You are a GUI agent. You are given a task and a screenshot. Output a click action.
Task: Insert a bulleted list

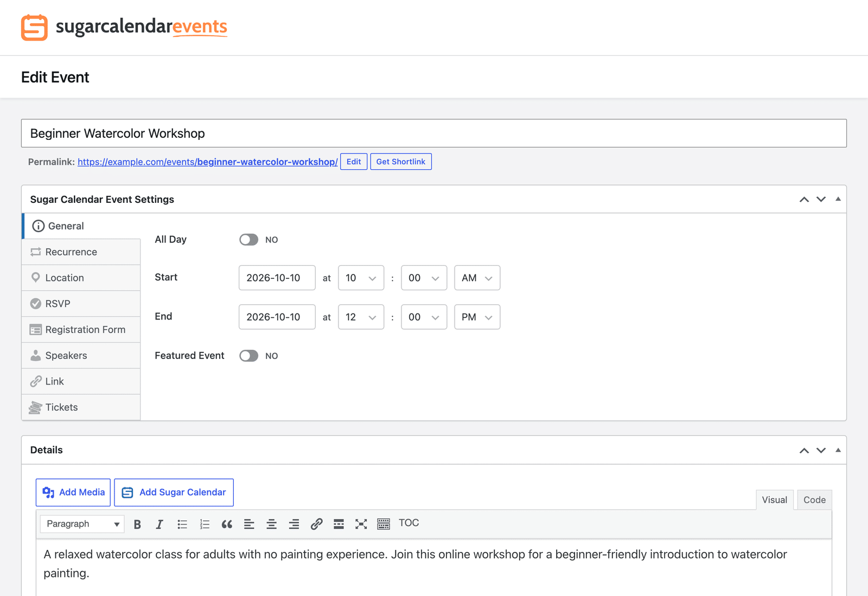pyautogui.click(x=182, y=524)
